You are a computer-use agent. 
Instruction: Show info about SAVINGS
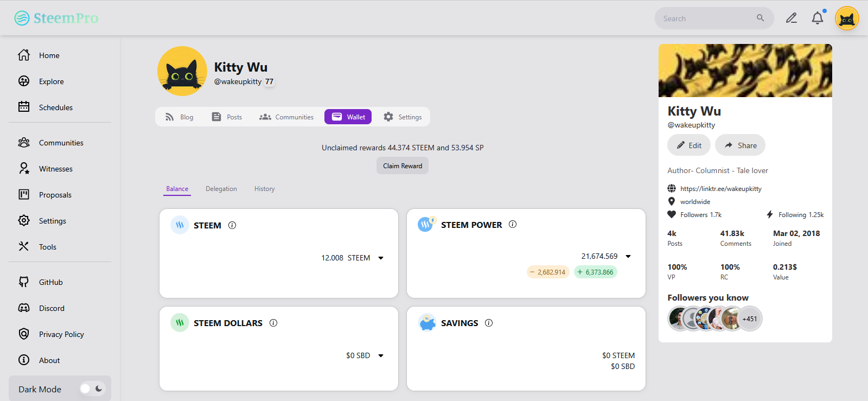(x=489, y=323)
